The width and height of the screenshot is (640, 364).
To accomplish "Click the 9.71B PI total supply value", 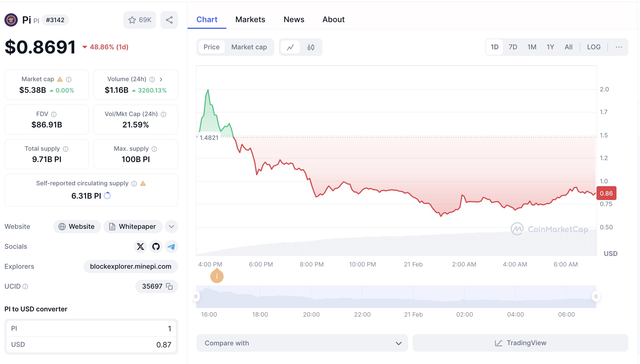I will 47,159.
